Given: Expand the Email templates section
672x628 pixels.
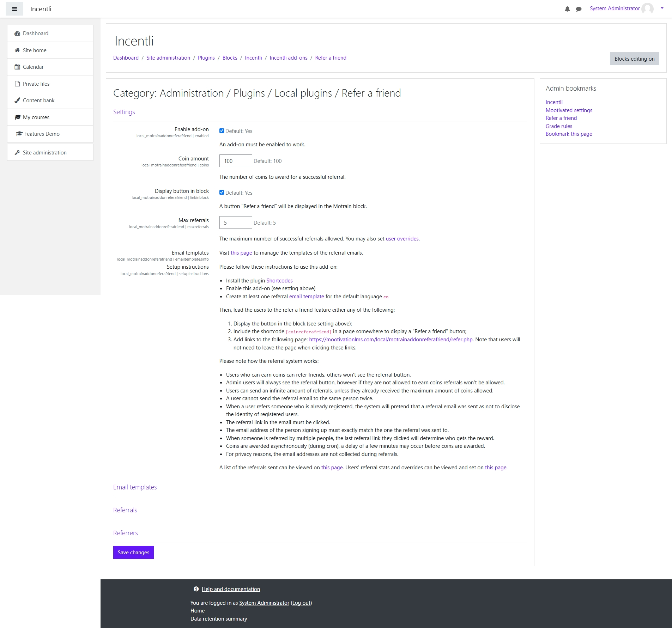Looking at the screenshot, I should click(135, 487).
